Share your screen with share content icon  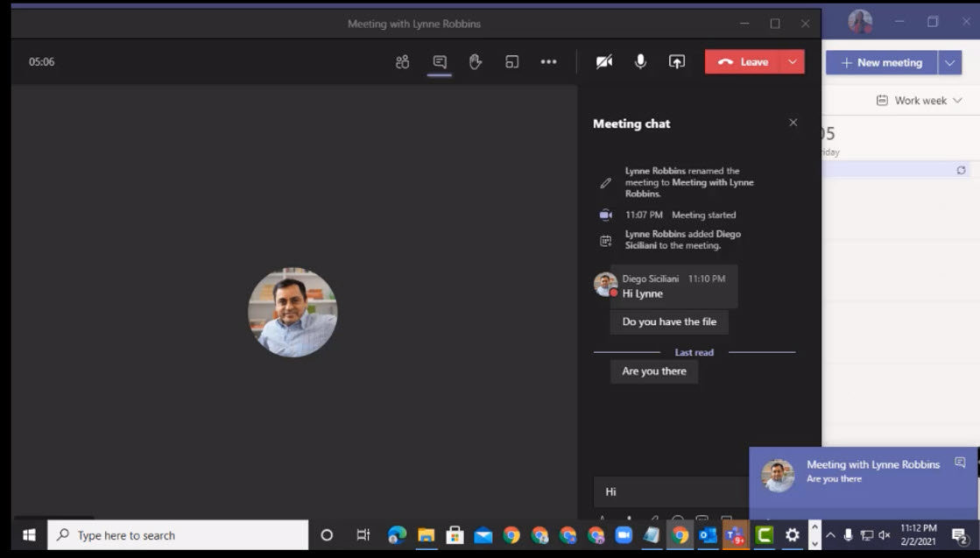point(677,62)
